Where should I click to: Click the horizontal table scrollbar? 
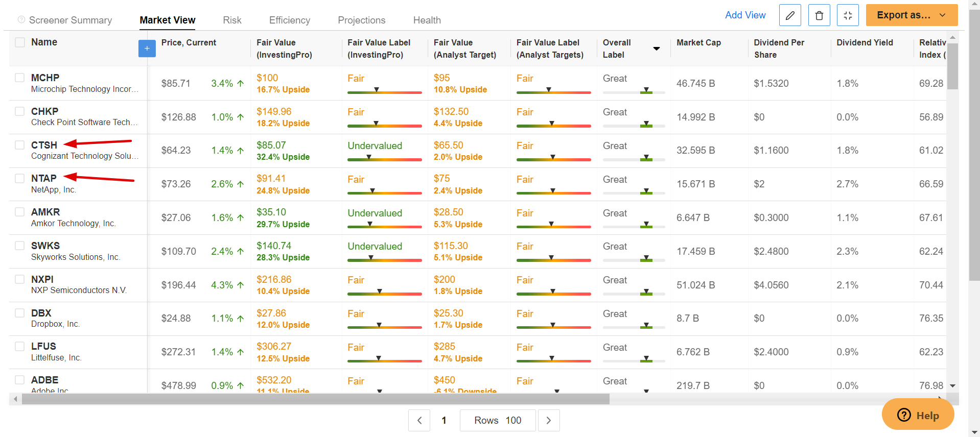point(315,399)
